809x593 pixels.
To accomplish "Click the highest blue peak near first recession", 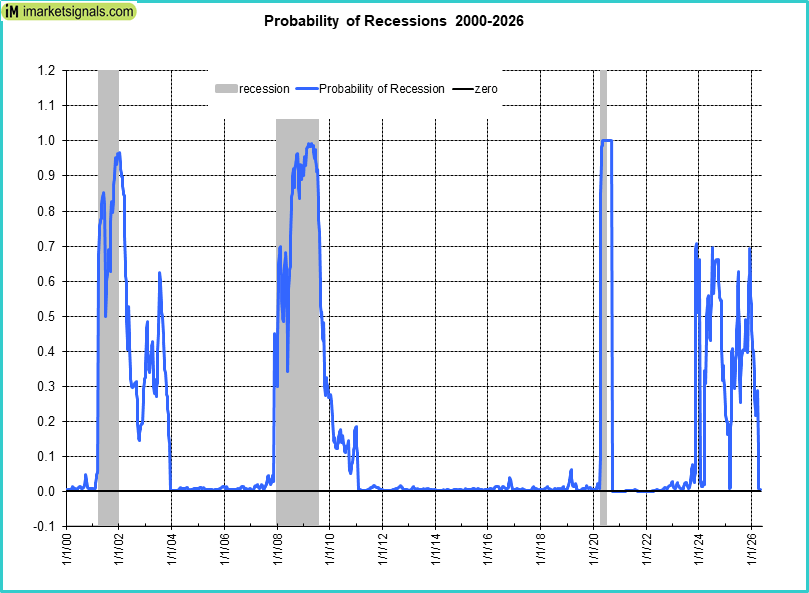I will click(119, 154).
